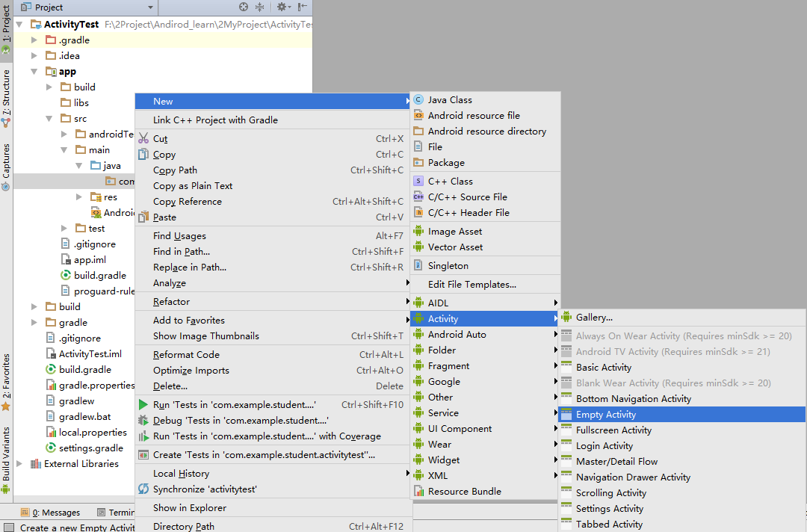Open the Messages tool window tab

51,513
